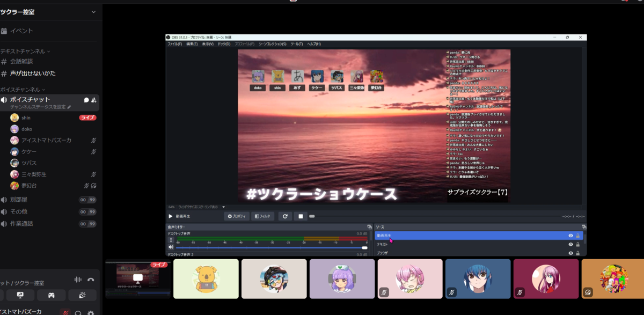The width and height of the screenshot is (644, 315).
Task: Hide the ブラウザ source eye icon
Action: click(x=570, y=253)
